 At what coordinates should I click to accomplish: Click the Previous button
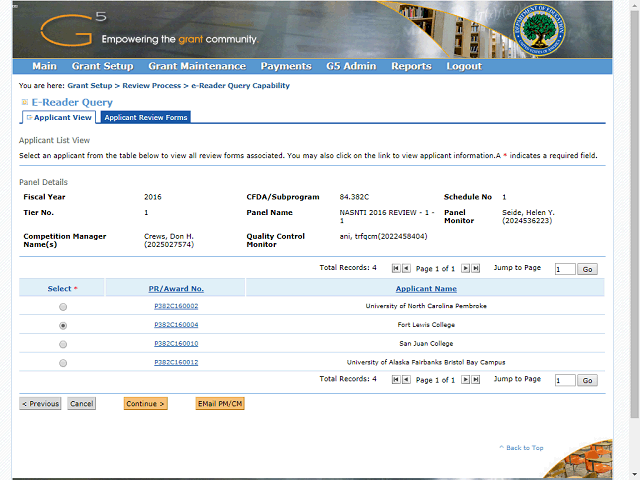pyautogui.click(x=40, y=404)
